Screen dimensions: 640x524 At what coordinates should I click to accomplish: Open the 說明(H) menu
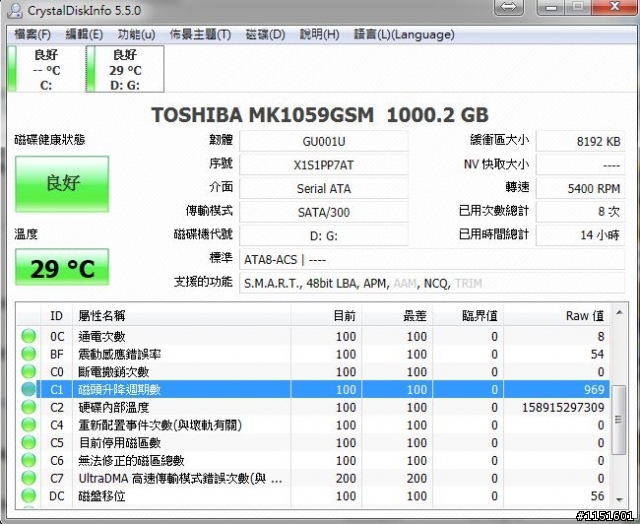coord(319,35)
